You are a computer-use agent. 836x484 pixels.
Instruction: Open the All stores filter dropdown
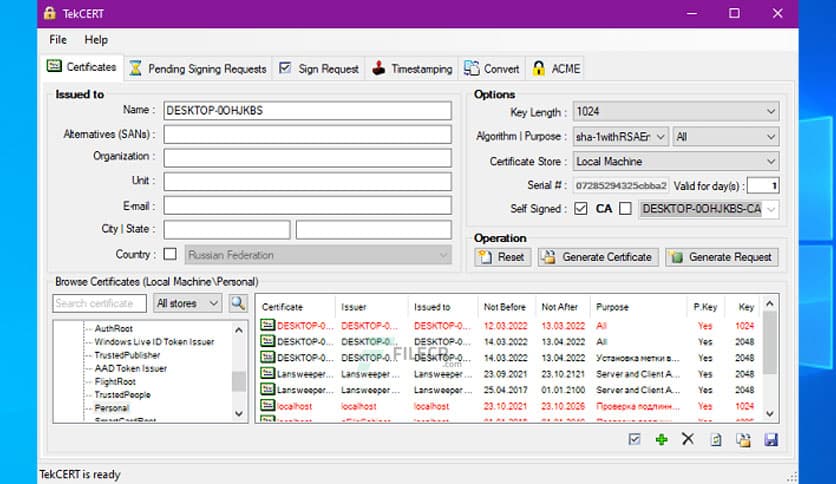[x=188, y=303]
